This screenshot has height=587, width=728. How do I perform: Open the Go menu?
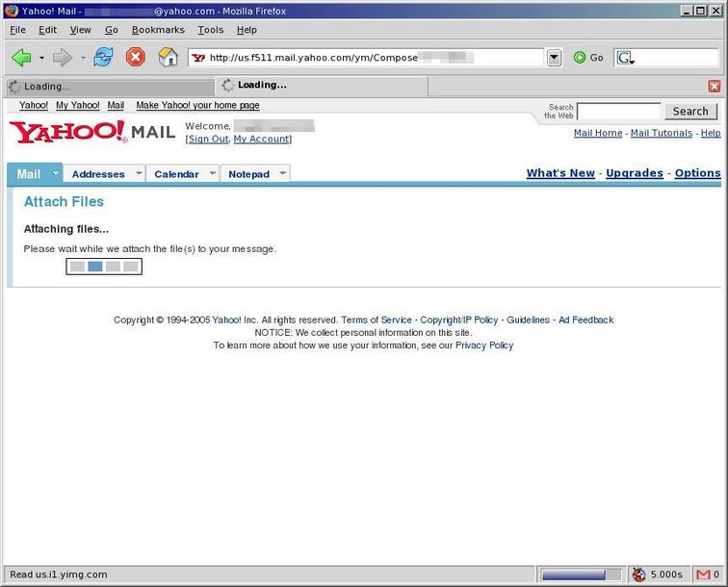pos(111,30)
